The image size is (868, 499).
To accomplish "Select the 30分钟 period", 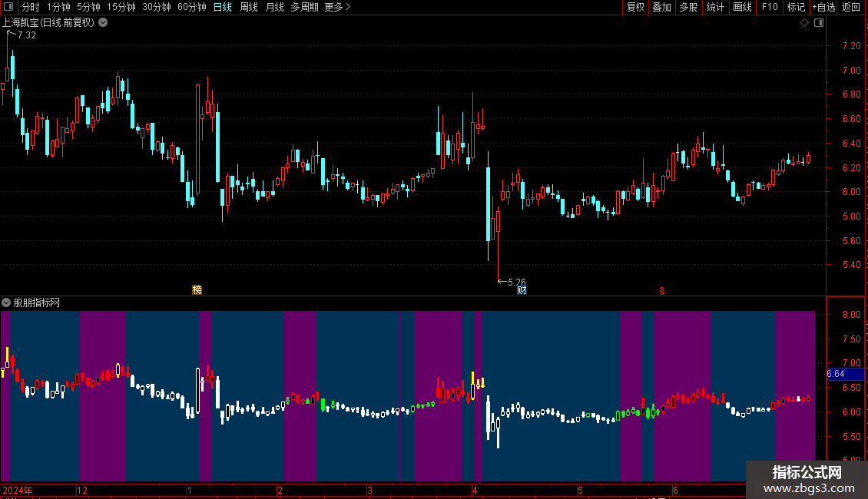I will [156, 7].
